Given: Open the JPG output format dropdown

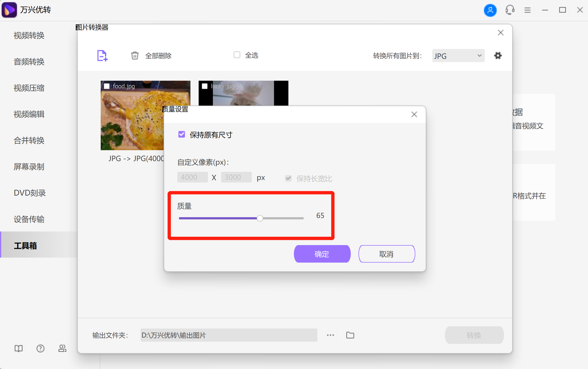Looking at the screenshot, I should [458, 56].
